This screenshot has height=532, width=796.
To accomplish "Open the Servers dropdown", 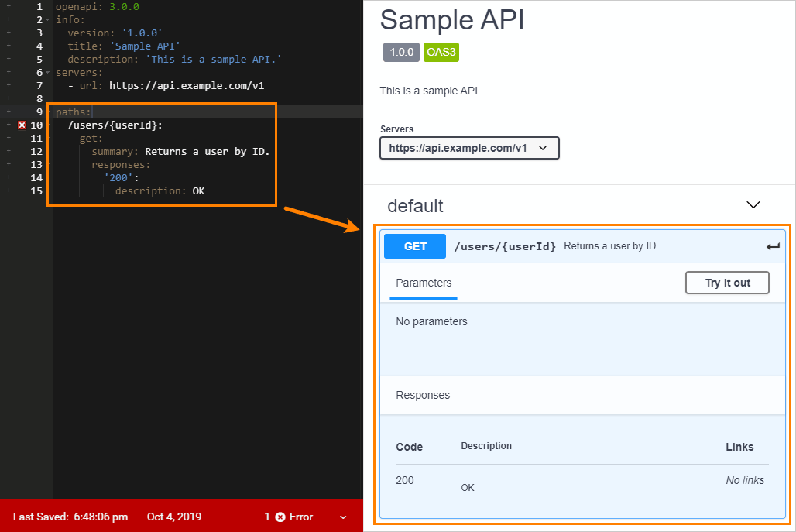I will click(x=469, y=148).
